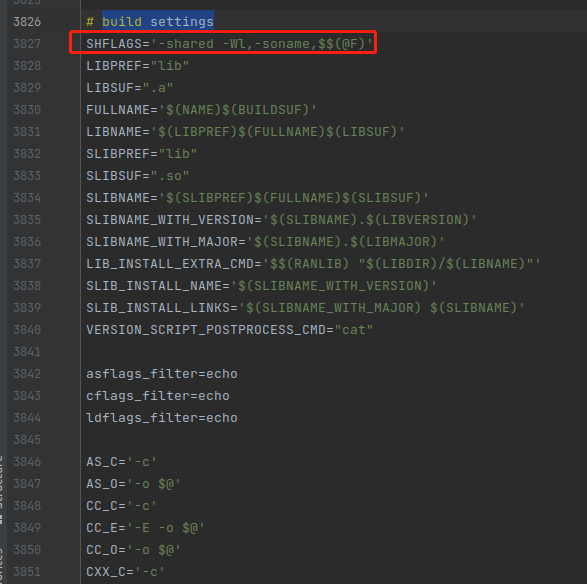The height and width of the screenshot is (584, 587).
Task: Click the cflags_filter=echo line
Action: pyautogui.click(x=158, y=396)
